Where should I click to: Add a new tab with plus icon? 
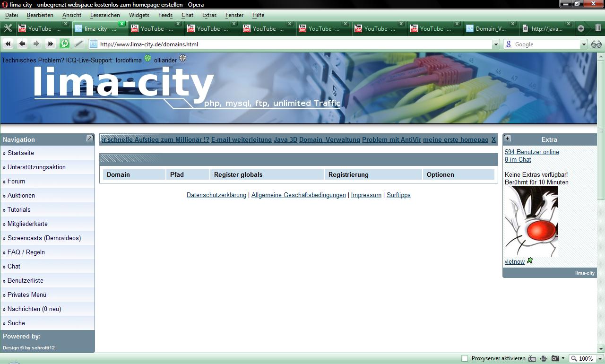tap(581, 28)
